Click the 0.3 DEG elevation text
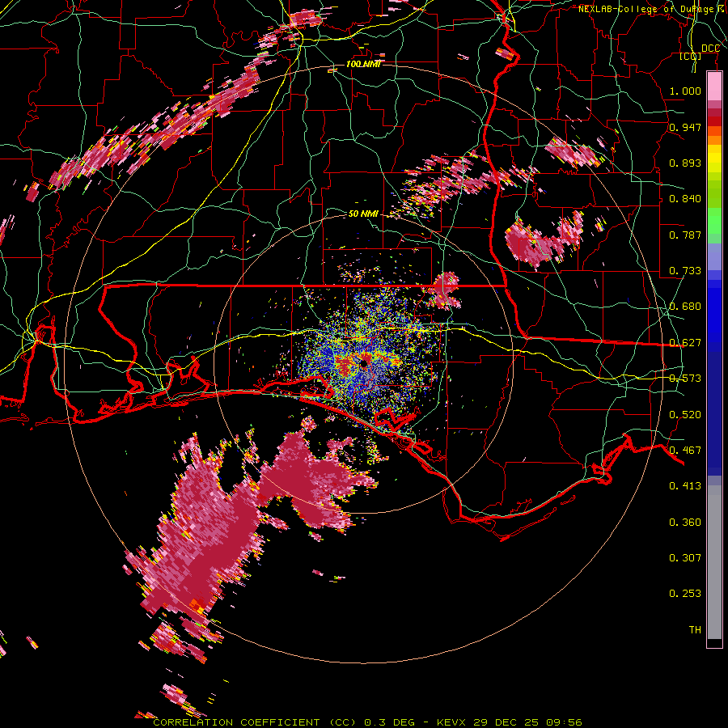Image resolution: width=728 pixels, height=728 pixels. click(x=389, y=722)
